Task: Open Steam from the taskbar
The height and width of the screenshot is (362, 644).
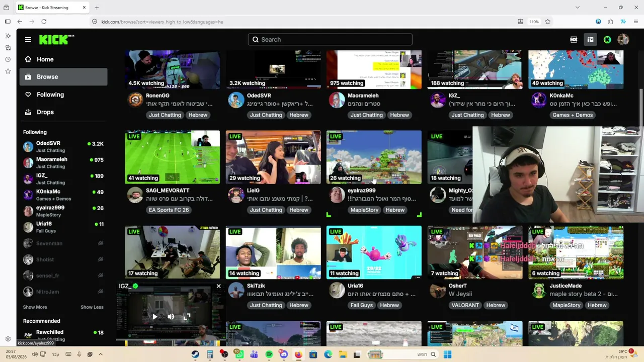Action: coord(195,354)
